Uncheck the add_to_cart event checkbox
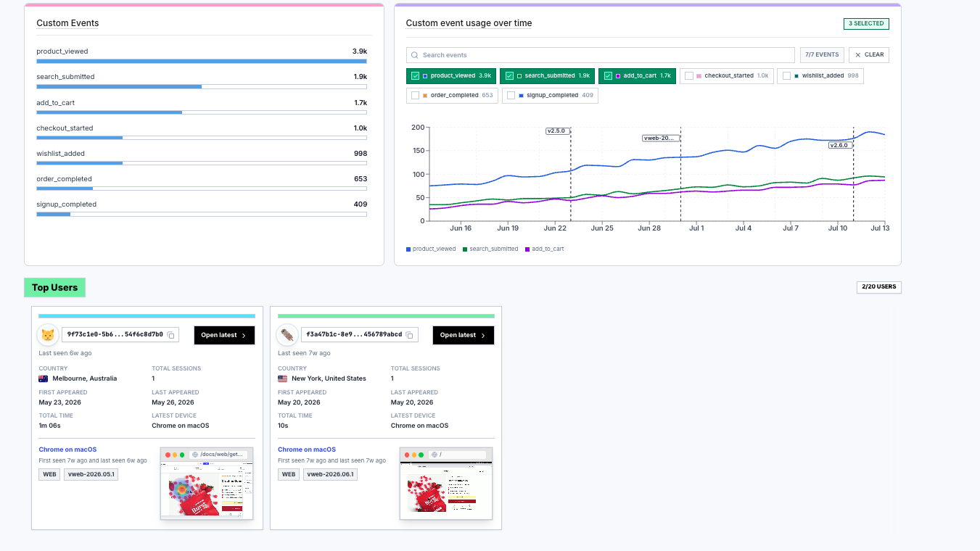This screenshot has width=980, height=551. [608, 76]
